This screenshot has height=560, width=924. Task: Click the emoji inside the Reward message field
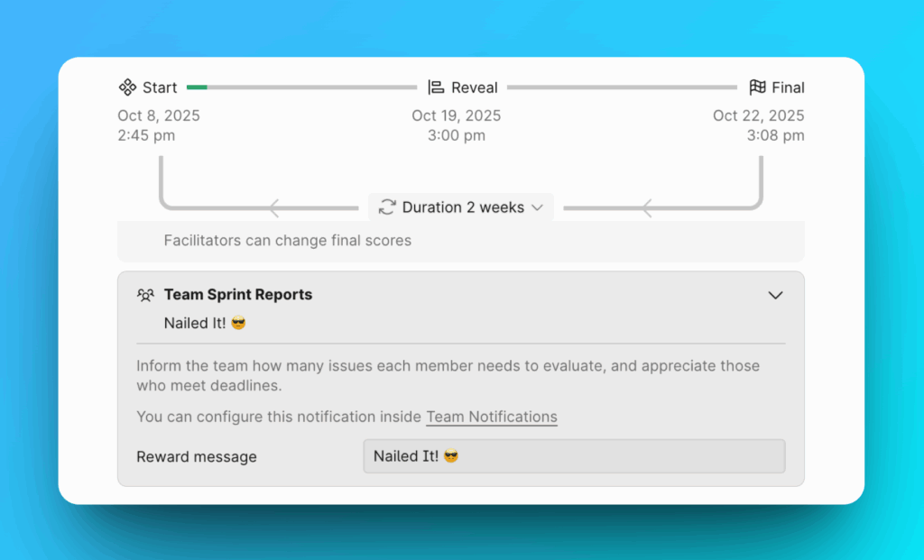coord(452,455)
